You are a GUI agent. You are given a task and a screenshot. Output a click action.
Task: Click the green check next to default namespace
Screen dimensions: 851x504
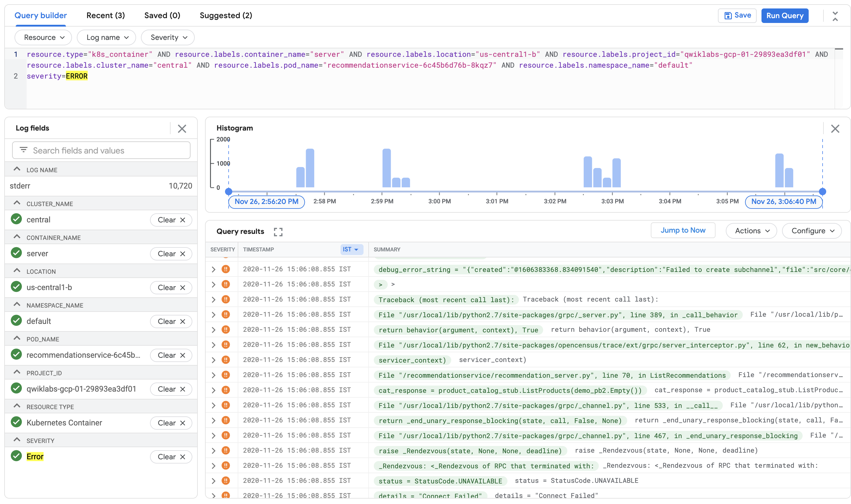click(x=16, y=321)
